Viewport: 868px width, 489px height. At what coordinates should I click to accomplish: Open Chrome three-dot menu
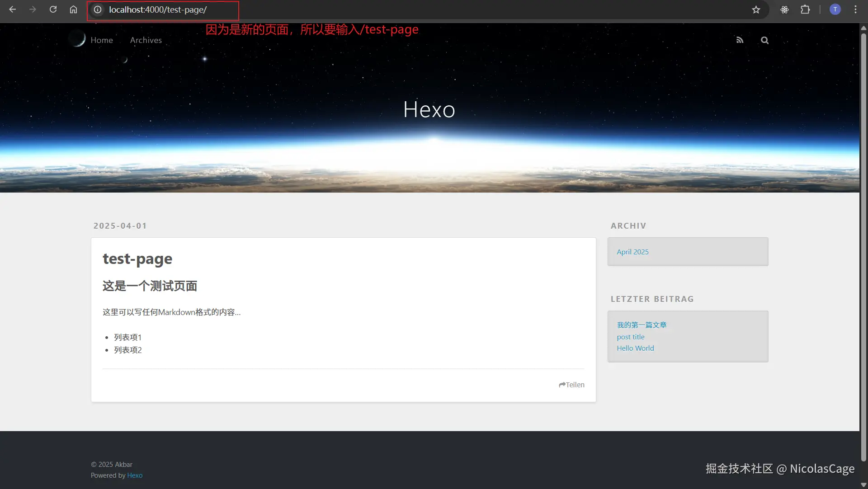click(x=855, y=9)
